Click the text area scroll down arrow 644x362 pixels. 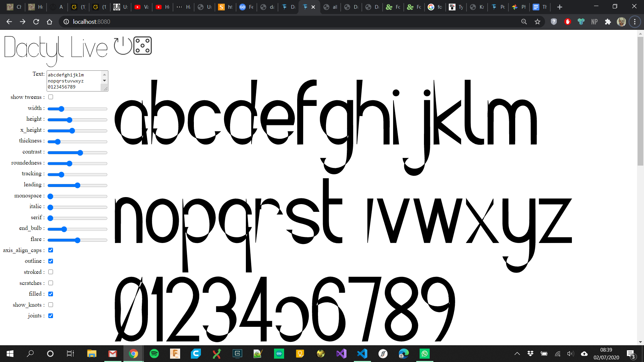pyautogui.click(x=104, y=80)
